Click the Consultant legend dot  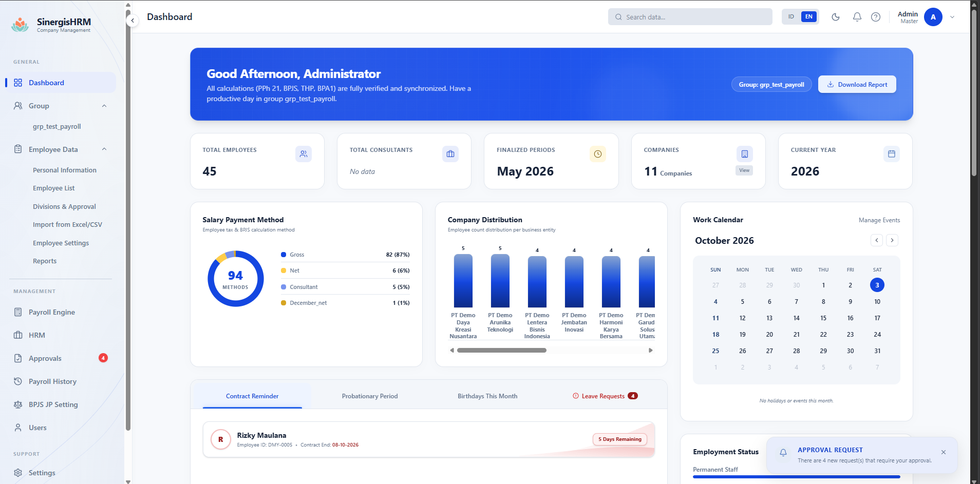click(x=284, y=287)
